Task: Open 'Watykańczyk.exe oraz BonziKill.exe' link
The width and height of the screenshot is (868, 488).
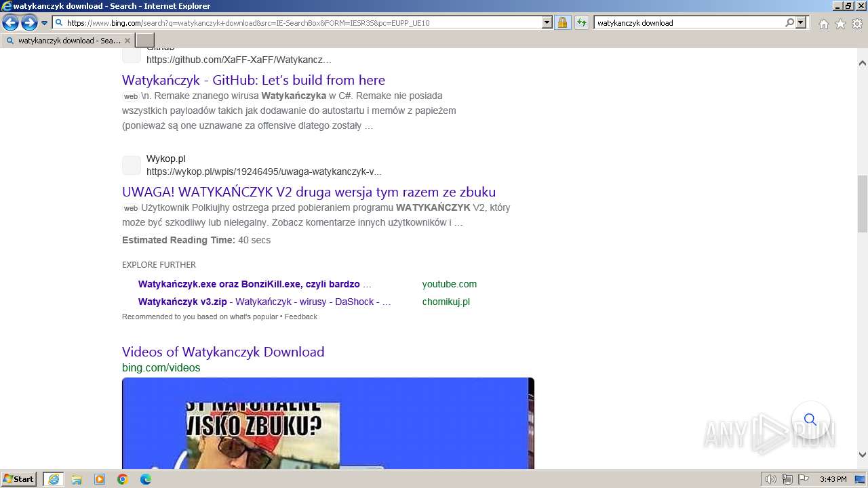Action: point(255,284)
